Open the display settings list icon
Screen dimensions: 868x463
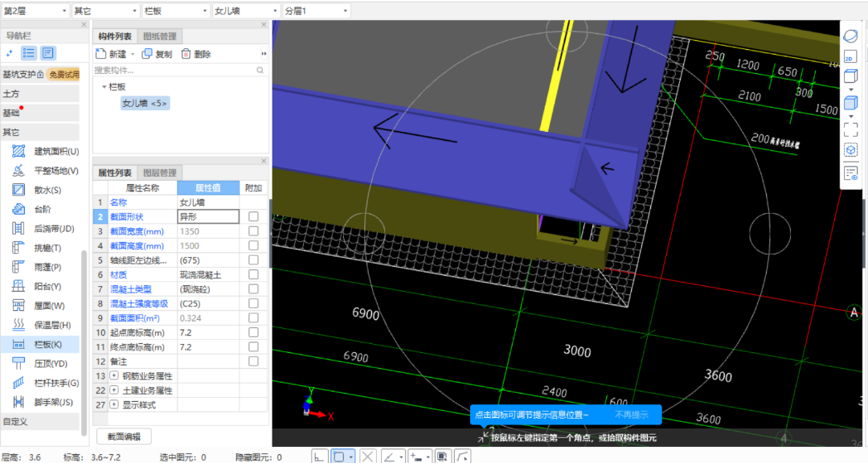(x=850, y=174)
